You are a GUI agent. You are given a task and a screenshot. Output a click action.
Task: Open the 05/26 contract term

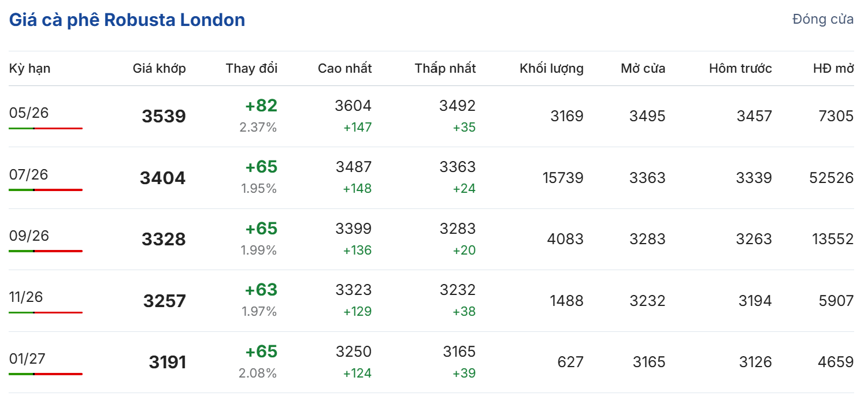pos(29,113)
